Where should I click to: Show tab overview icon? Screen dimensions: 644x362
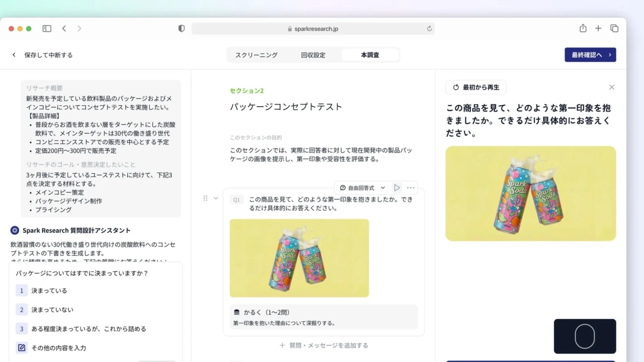614,28
